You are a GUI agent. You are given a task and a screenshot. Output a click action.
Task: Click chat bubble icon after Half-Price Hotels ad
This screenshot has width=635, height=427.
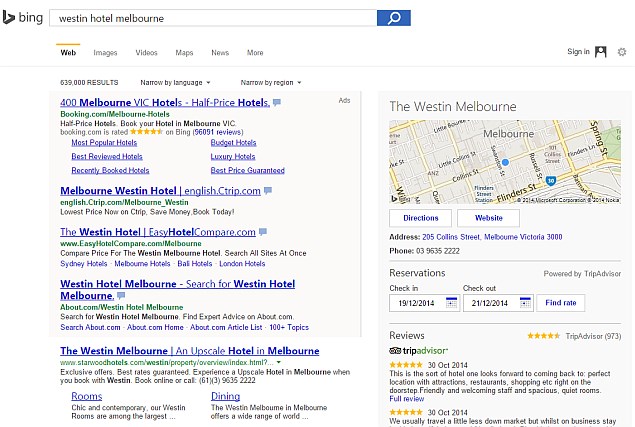point(277,102)
